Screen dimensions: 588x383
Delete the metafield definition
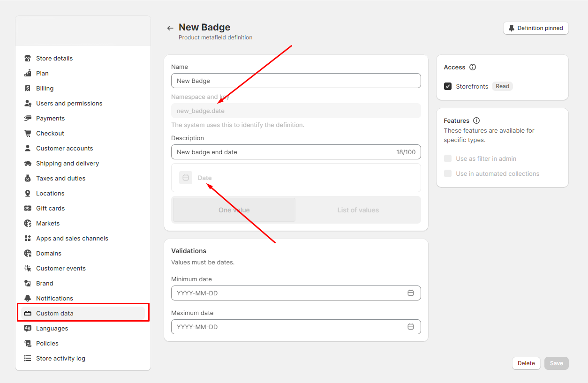tap(526, 363)
